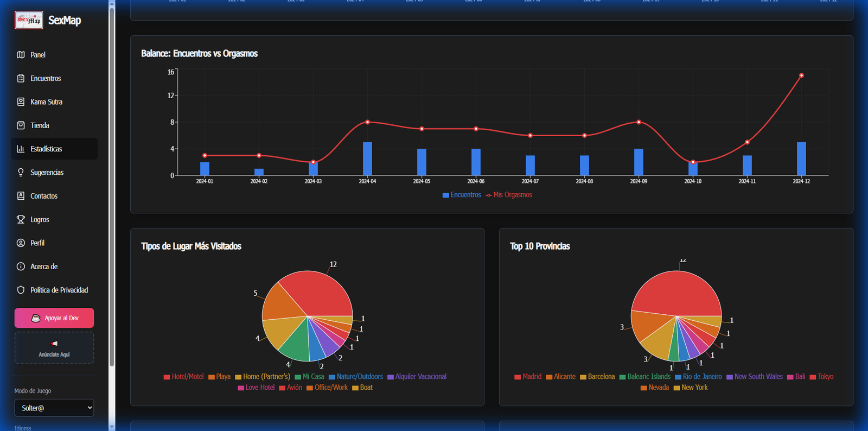
Task: Open the Modo de Juego dropdown
Action: click(x=54, y=408)
